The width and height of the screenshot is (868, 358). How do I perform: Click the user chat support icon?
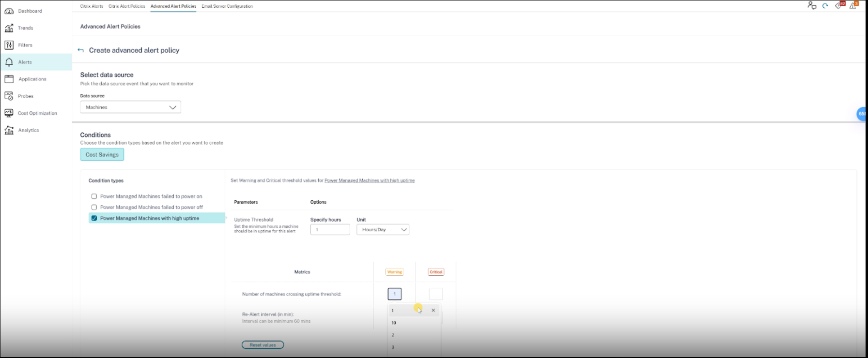(x=812, y=5)
